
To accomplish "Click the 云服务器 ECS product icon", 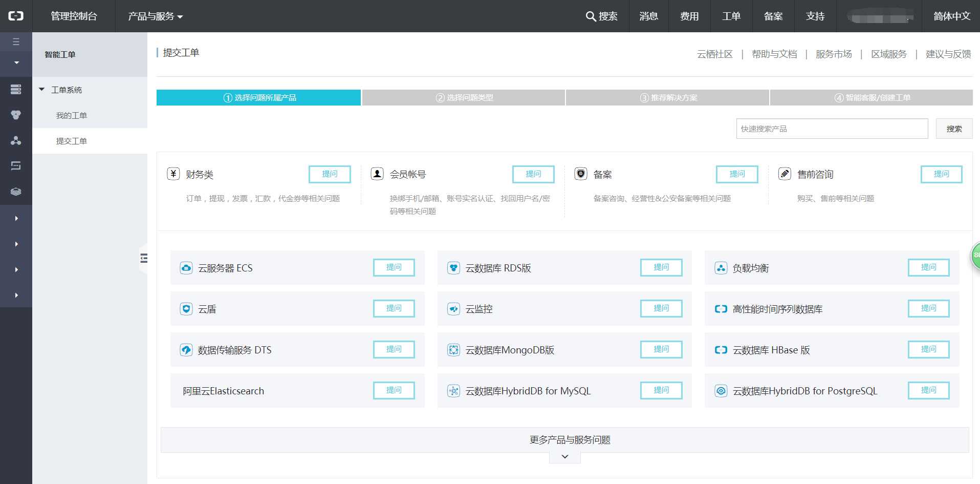I will pyautogui.click(x=186, y=268).
